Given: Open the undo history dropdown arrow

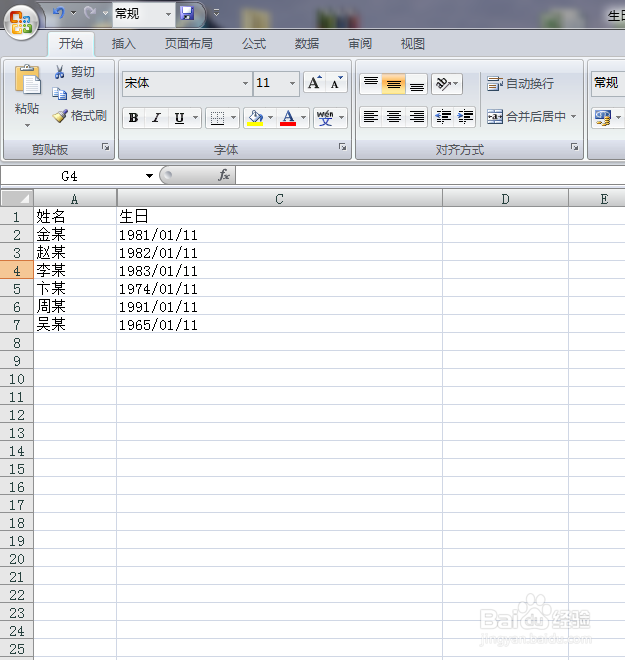Looking at the screenshot, I should point(74,13).
